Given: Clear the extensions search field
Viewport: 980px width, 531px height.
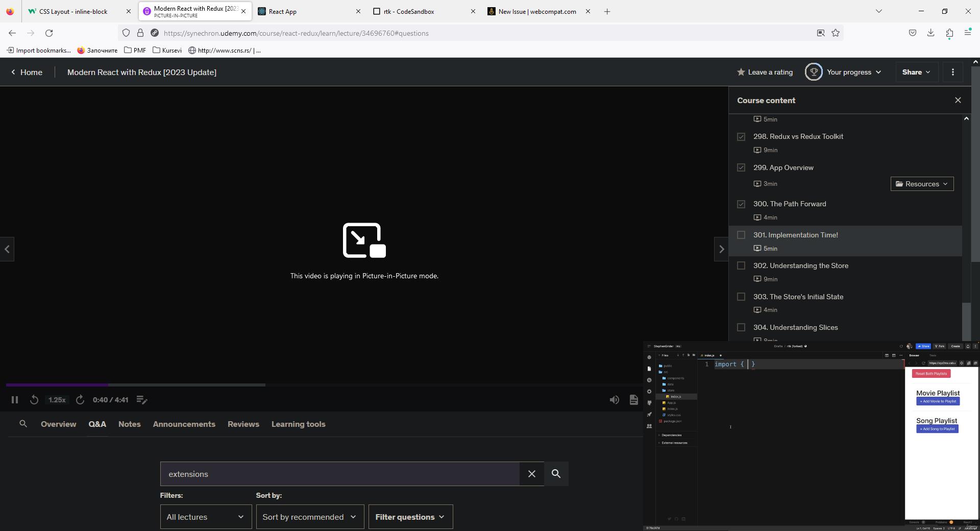Looking at the screenshot, I should pos(531,474).
